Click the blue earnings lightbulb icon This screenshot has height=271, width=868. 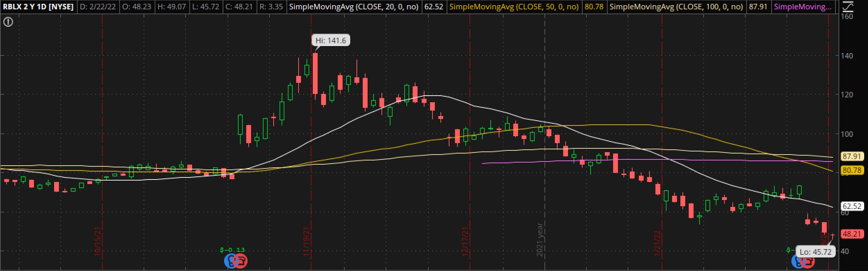(x=230, y=261)
